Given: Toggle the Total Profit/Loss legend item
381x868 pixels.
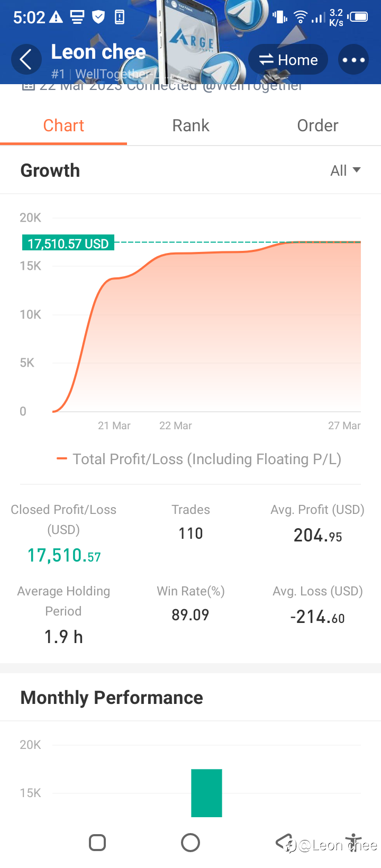Looking at the screenshot, I should (x=199, y=459).
